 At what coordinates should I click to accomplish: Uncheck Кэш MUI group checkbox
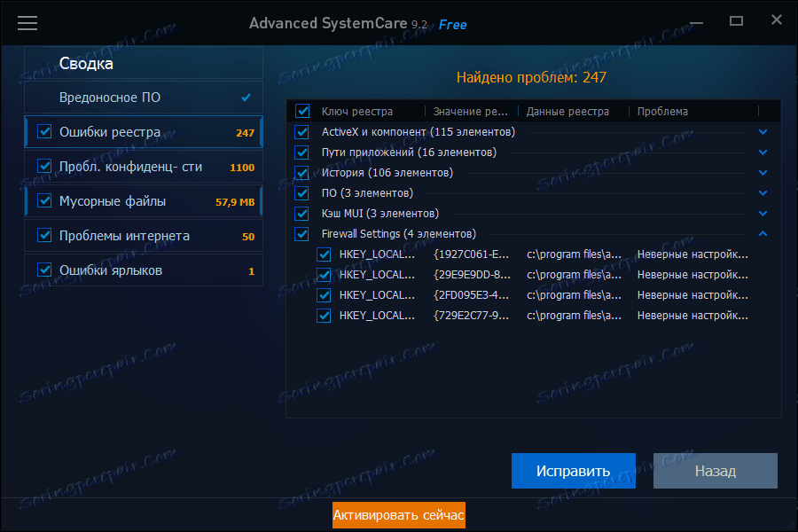coord(301,214)
